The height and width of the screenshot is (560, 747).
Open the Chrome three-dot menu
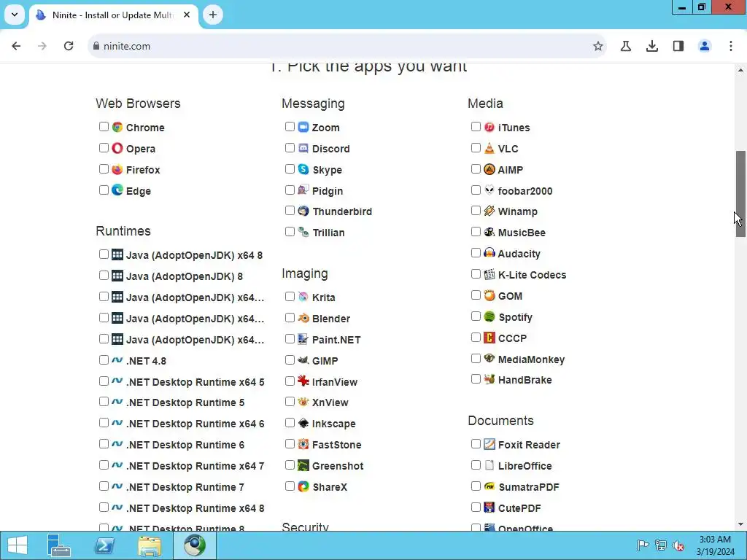click(x=731, y=46)
